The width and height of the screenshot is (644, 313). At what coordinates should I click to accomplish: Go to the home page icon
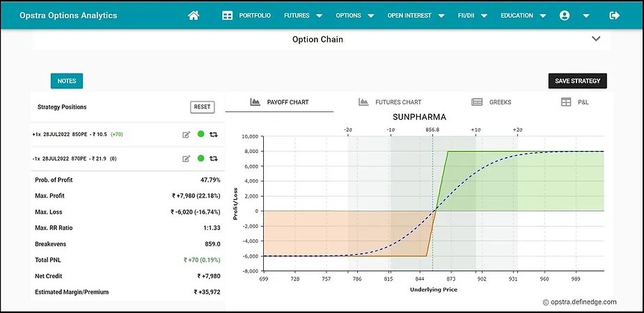click(194, 15)
